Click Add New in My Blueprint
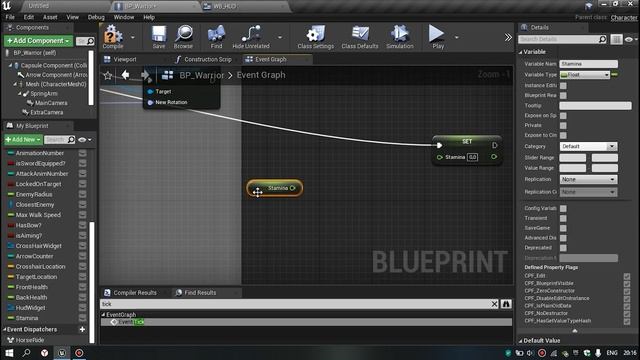 pyautogui.click(x=23, y=140)
